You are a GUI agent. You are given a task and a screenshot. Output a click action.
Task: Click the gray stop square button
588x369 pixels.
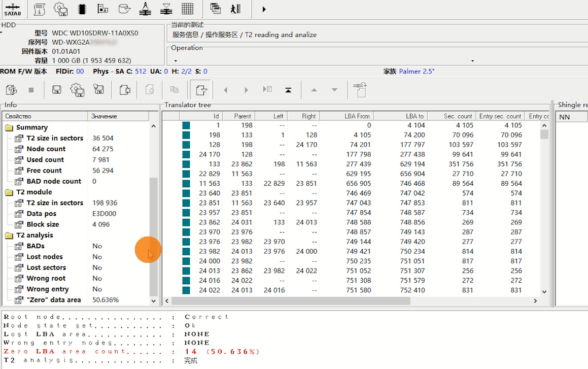(31, 90)
